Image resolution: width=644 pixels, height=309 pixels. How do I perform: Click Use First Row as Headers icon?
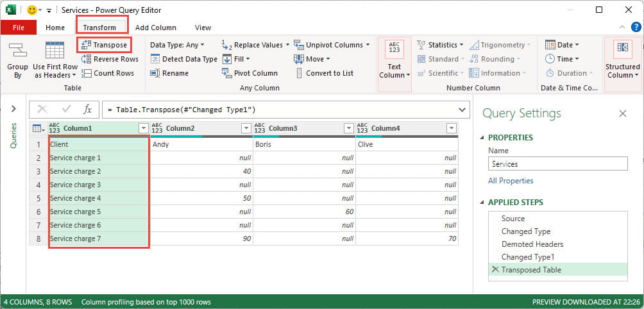55,51
